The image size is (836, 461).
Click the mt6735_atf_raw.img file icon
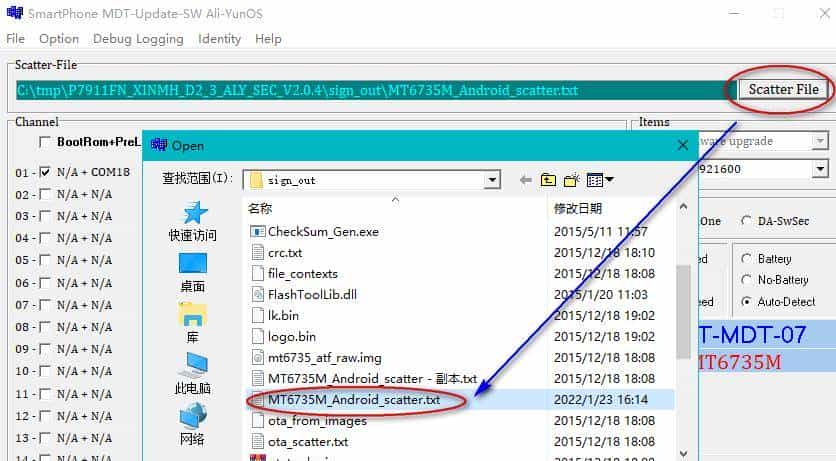pos(258,358)
